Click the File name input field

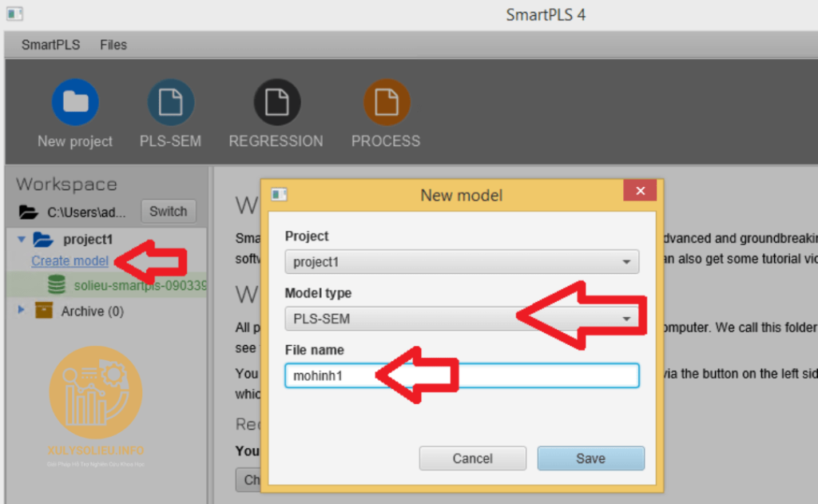click(462, 375)
